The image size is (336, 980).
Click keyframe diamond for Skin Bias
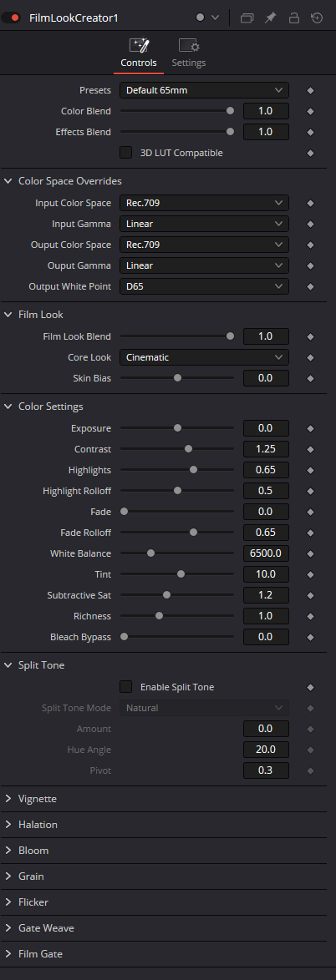(310, 378)
